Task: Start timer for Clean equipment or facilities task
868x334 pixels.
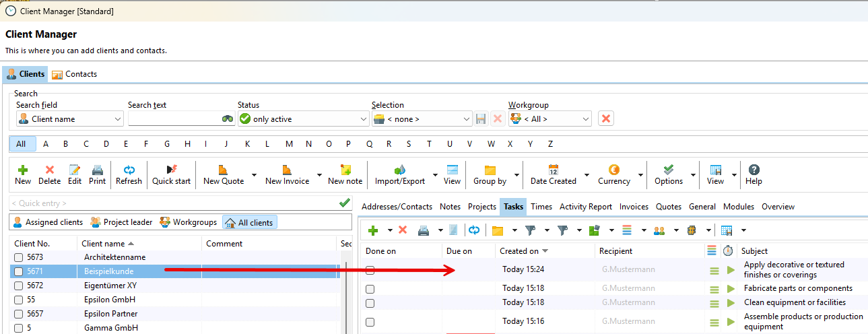Action: click(x=731, y=303)
